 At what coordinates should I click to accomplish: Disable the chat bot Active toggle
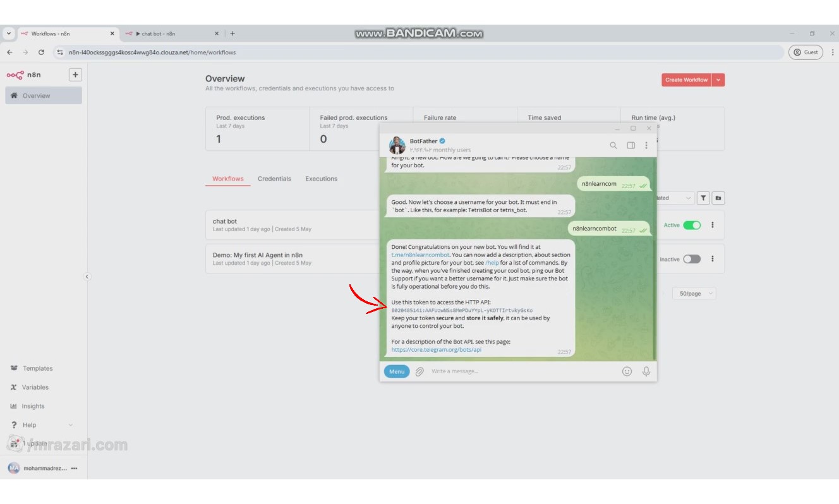692,225
